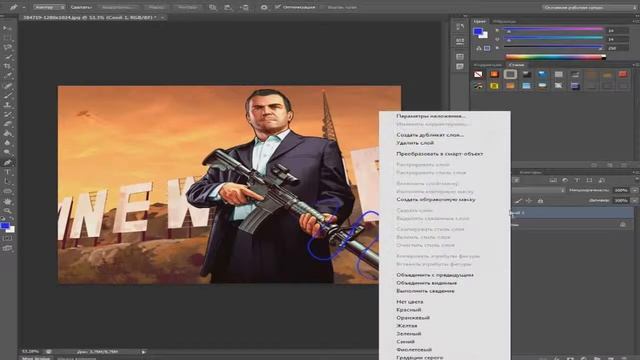Viewport: 640px width, 360px height.
Task: Select the Type tool
Action: click(7, 172)
